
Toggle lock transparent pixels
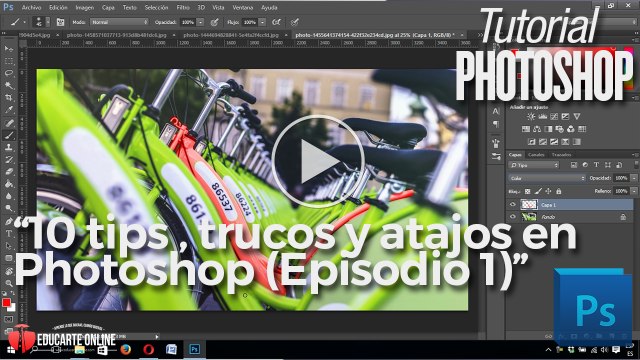tap(527, 191)
